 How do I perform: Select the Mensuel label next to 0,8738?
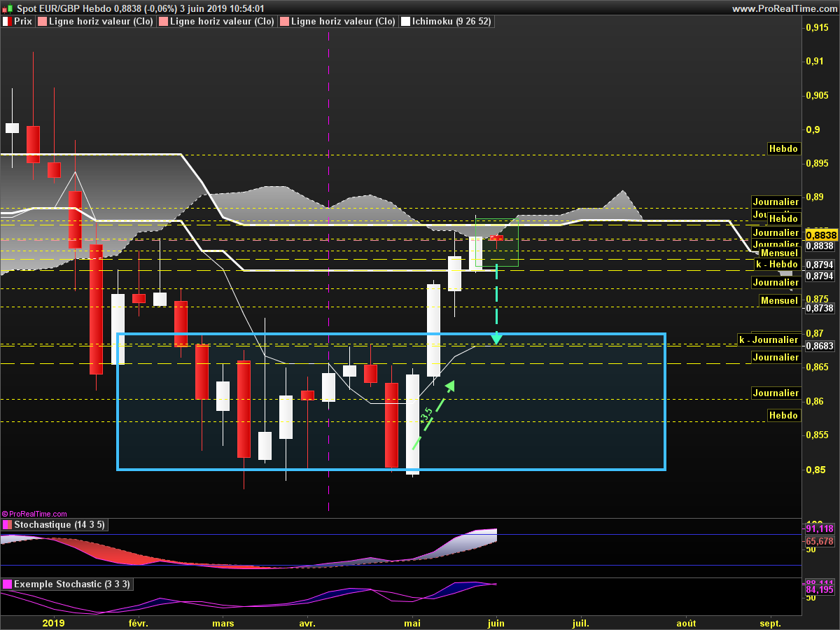(779, 300)
